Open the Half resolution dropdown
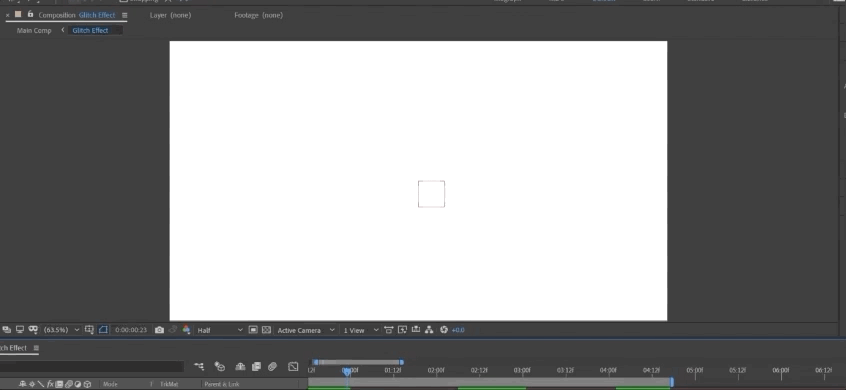This screenshot has width=846, height=390. (220, 330)
